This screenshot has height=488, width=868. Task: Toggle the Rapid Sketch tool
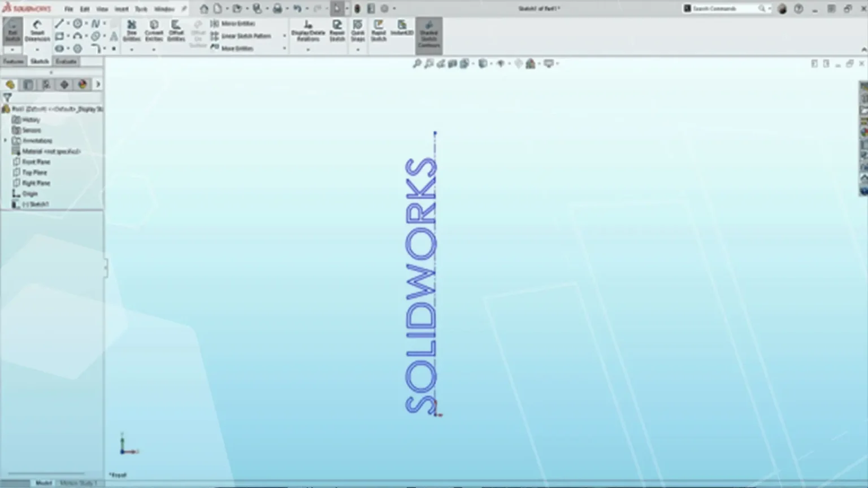(379, 31)
